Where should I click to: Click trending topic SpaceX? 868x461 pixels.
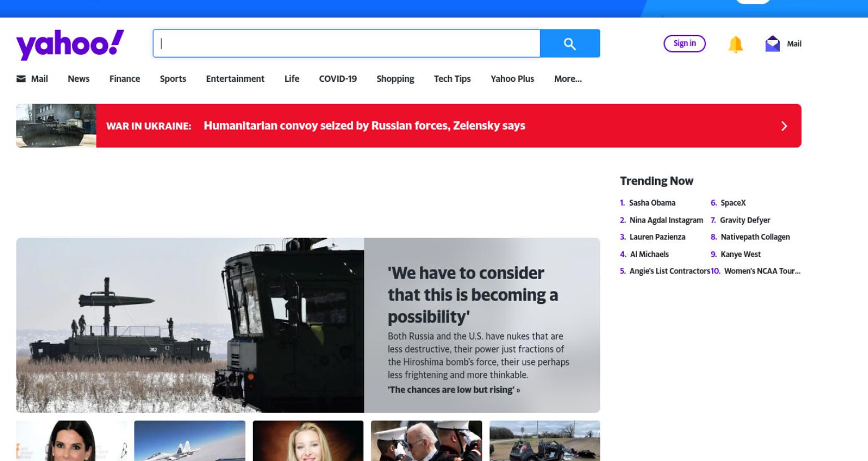pyautogui.click(x=733, y=203)
